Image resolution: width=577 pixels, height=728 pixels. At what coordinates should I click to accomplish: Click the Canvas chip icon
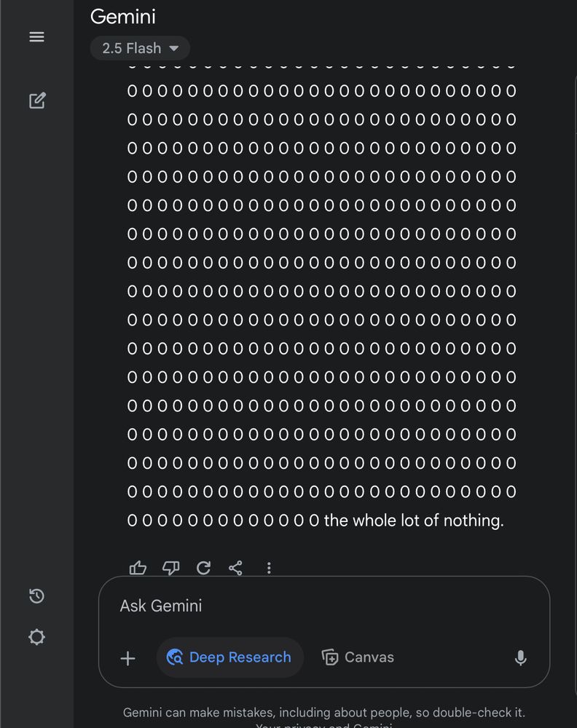pyautogui.click(x=330, y=657)
